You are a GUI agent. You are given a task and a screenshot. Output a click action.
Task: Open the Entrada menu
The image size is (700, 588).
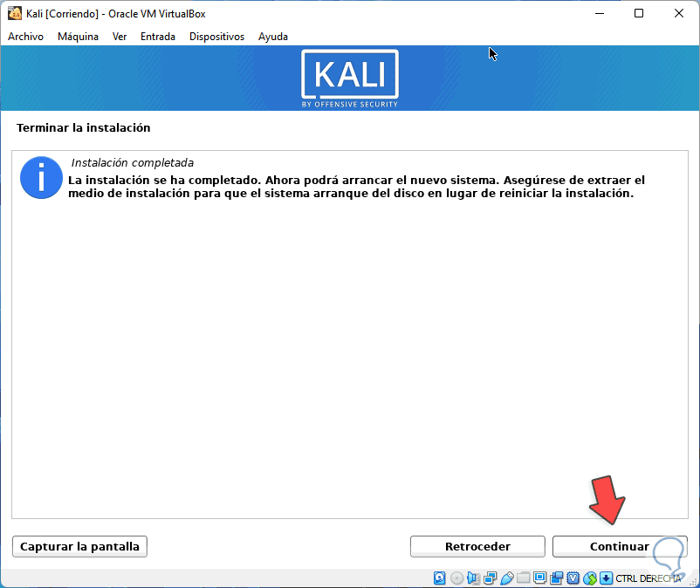(x=158, y=37)
